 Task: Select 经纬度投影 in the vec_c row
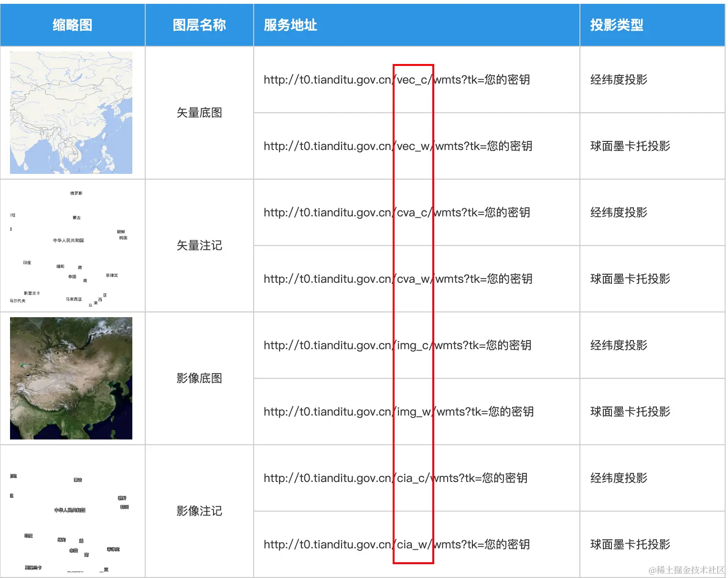pos(619,80)
